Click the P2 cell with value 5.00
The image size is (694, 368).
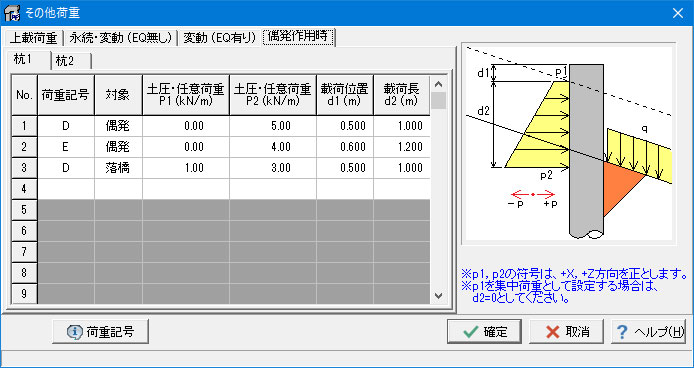point(273,126)
